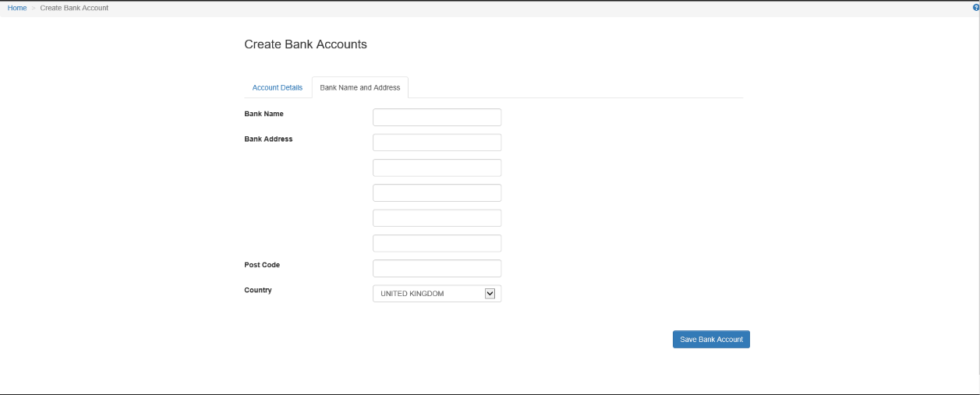The width and height of the screenshot is (980, 395).
Task: Click the third Bank Address line field
Action: (x=437, y=192)
